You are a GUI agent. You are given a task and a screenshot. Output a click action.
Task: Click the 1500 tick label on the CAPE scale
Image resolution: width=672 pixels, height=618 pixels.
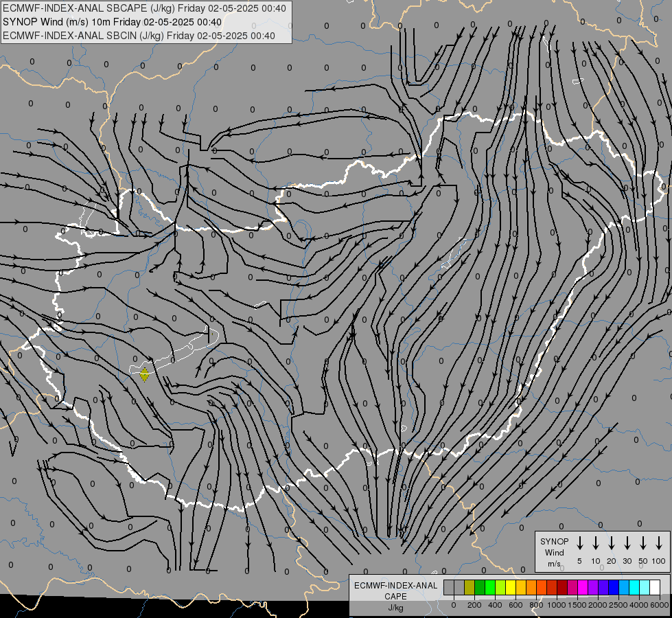point(577,605)
